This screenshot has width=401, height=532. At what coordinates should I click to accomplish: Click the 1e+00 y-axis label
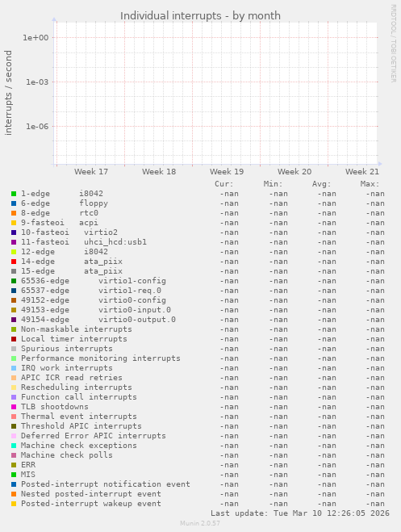[36, 38]
